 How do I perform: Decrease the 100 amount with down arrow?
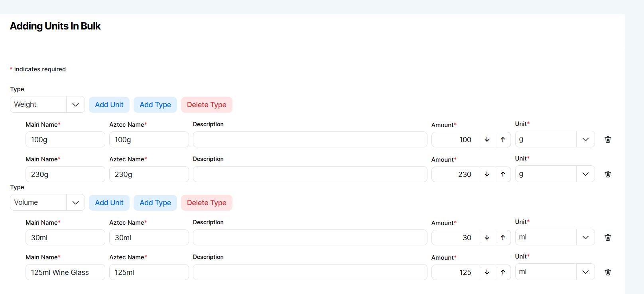pos(487,139)
